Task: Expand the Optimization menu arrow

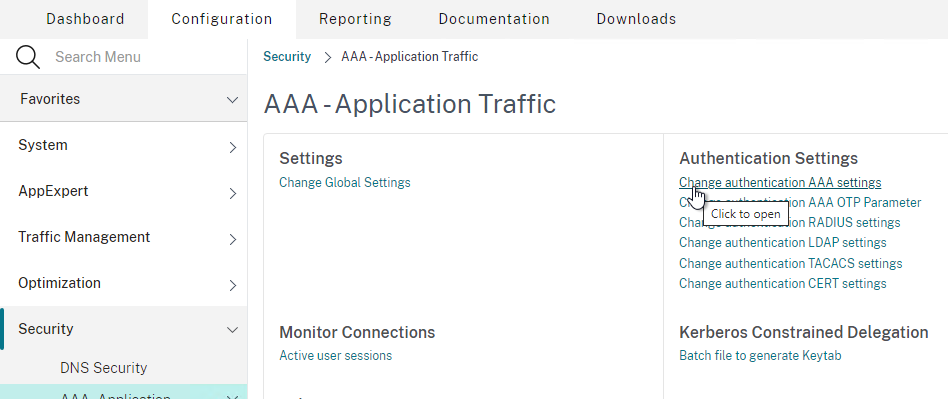Action: (233, 285)
